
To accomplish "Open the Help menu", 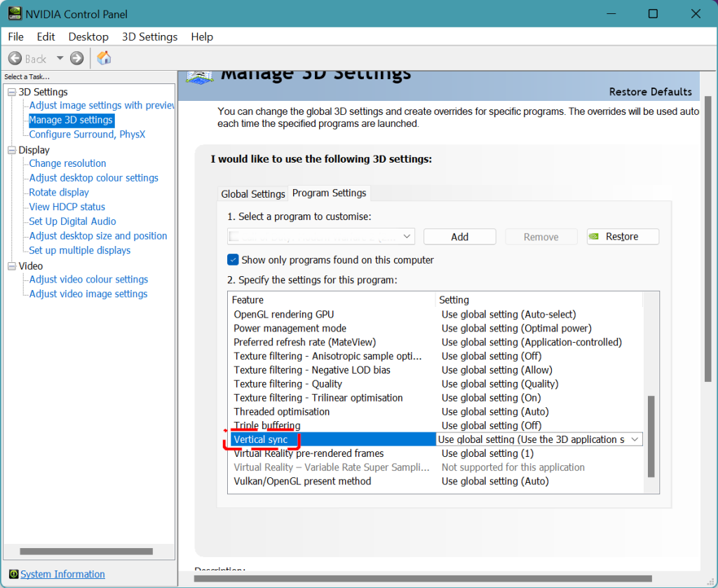I will [x=202, y=36].
